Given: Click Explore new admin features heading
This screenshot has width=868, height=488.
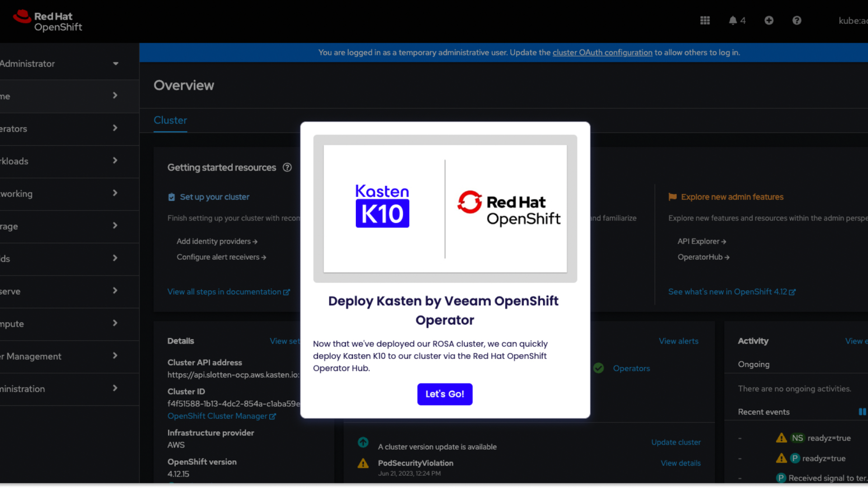Looking at the screenshot, I should [732, 197].
